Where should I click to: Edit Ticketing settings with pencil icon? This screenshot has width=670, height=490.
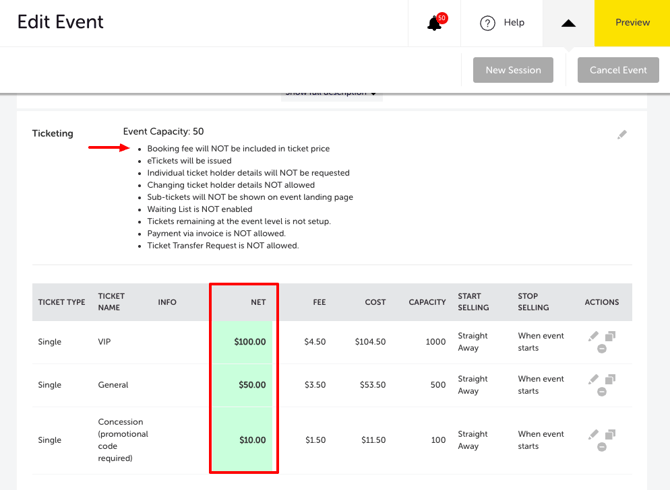(x=622, y=135)
